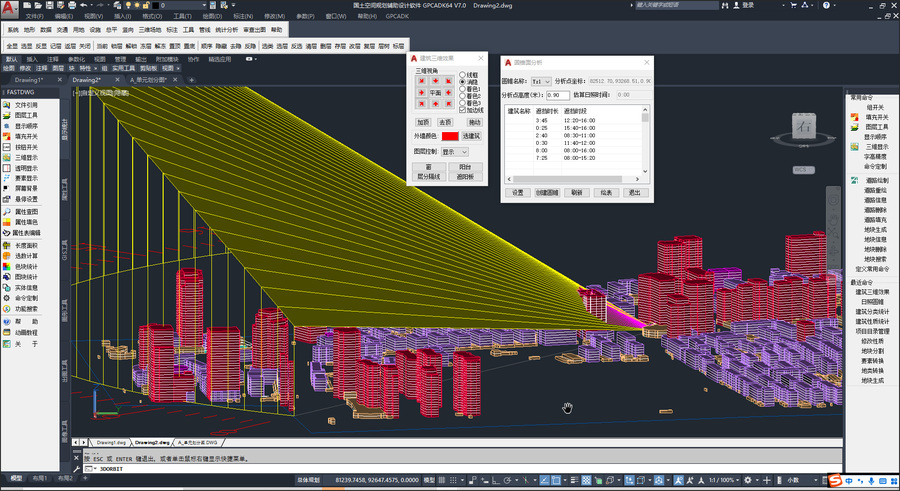Open the GPCADK menu in menu bar
Viewport: 900px width, 491px height.
(x=397, y=16)
